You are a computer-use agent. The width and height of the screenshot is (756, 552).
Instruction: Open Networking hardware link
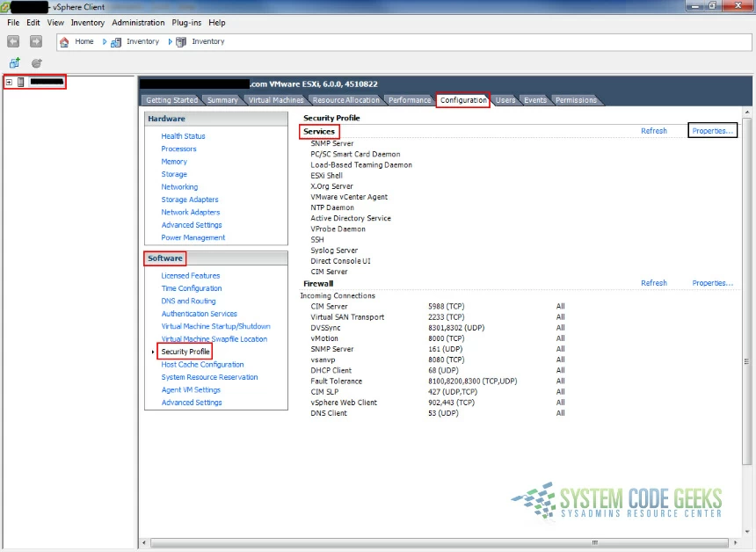pos(179,187)
